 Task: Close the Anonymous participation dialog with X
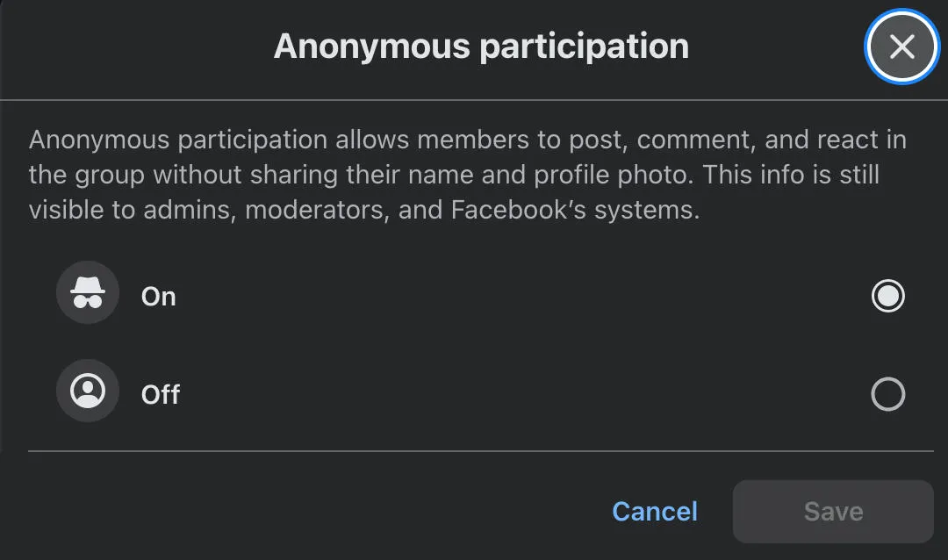(901, 47)
